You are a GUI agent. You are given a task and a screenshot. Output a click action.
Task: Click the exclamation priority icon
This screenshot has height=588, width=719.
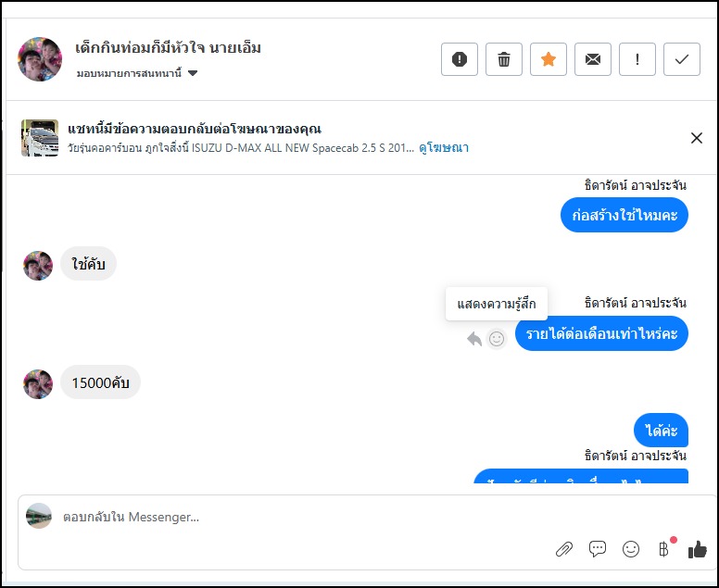pos(637,59)
